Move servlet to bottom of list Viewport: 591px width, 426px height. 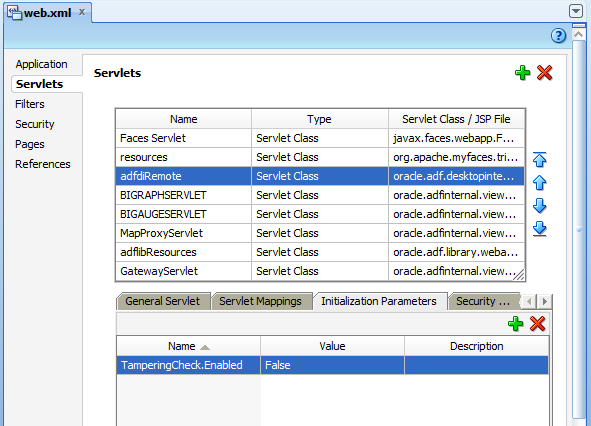coord(539,229)
